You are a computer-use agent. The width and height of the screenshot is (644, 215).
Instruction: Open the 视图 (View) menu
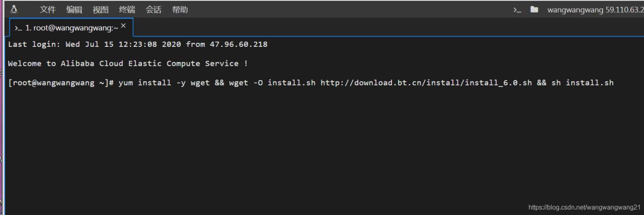[x=101, y=10]
